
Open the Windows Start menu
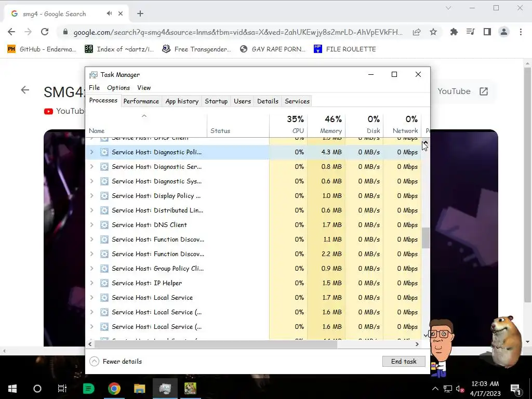click(x=12, y=389)
